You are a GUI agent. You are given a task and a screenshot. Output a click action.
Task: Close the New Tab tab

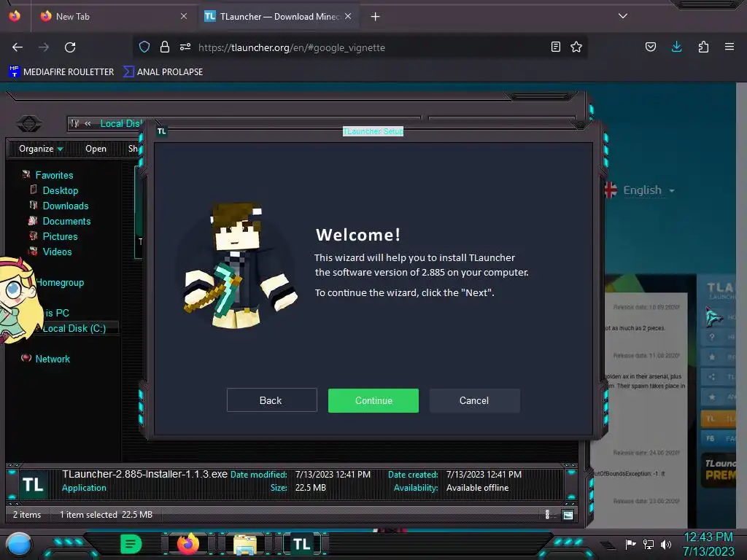(x=184, y=16)
